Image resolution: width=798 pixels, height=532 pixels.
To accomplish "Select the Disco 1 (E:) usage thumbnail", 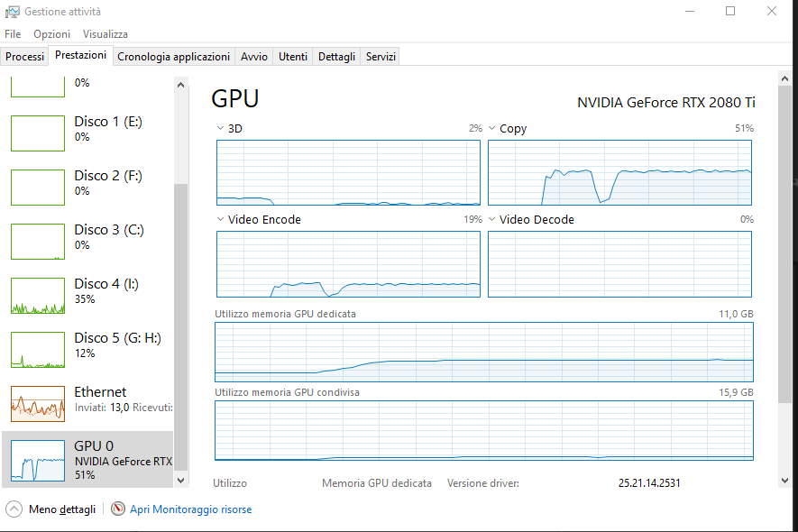I will coord(37,133).
